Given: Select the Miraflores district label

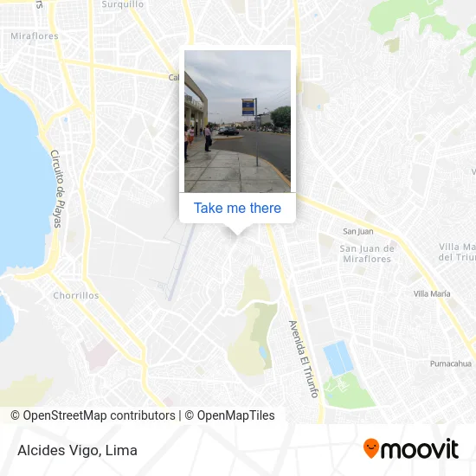Looking at the screenshot, I should pos(35,36).
